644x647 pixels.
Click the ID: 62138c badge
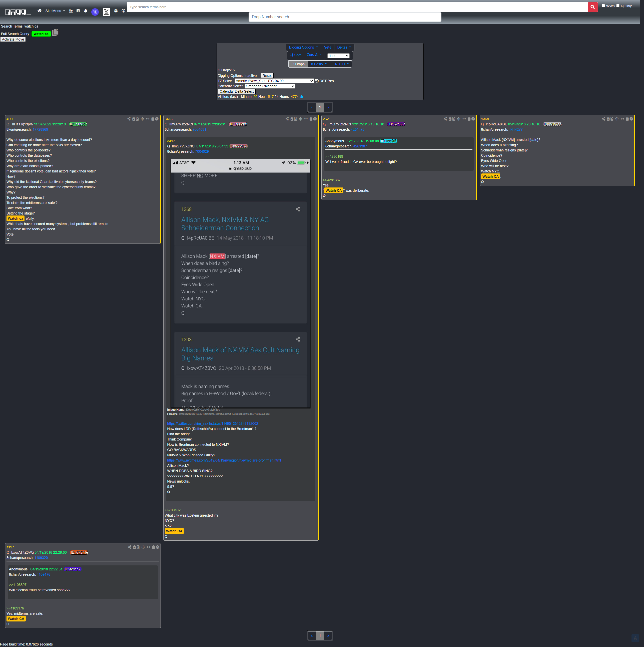click(x=396, y=124)
